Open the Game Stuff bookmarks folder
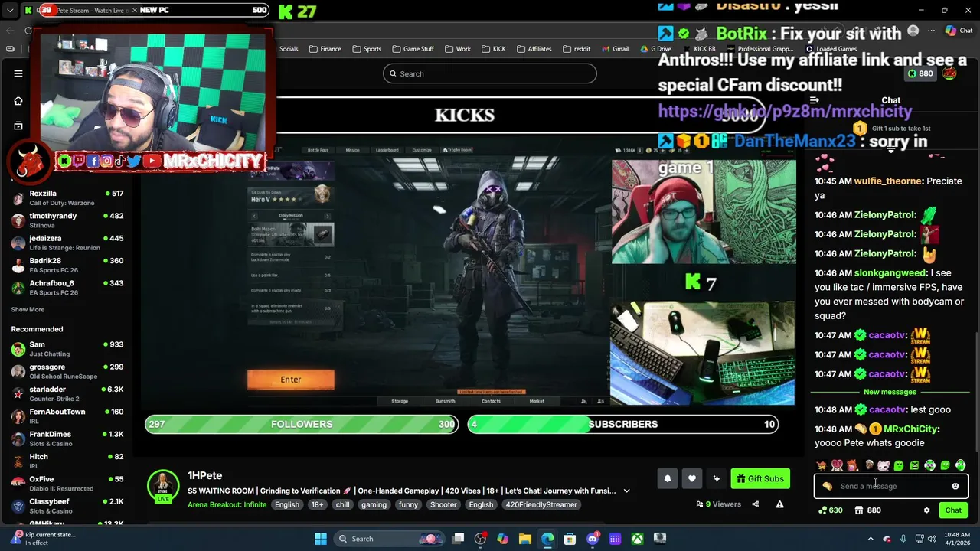The height and width of the screenshot is (551, 980). (x=413, y=49)
